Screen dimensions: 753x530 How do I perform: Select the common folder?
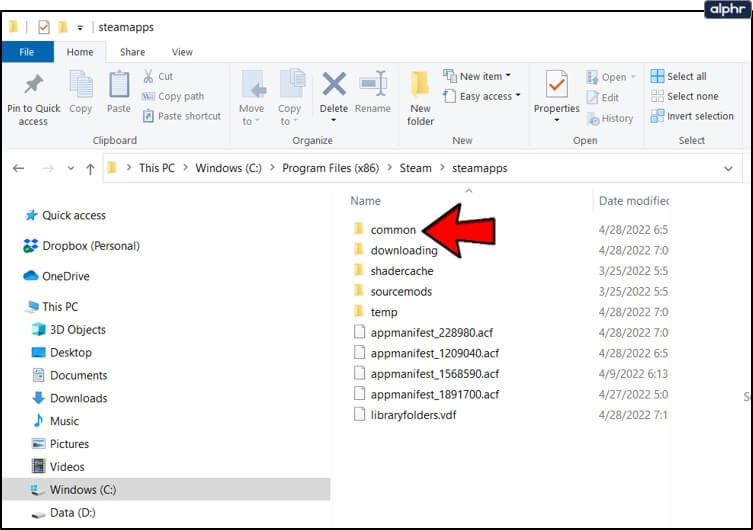(384, 229)
